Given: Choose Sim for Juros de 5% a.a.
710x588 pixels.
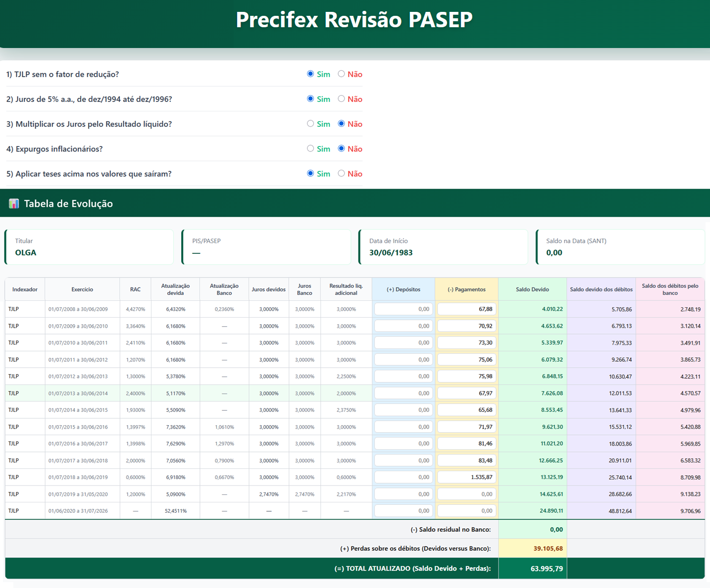Looking at the screenshot, I should coord(310,98).
